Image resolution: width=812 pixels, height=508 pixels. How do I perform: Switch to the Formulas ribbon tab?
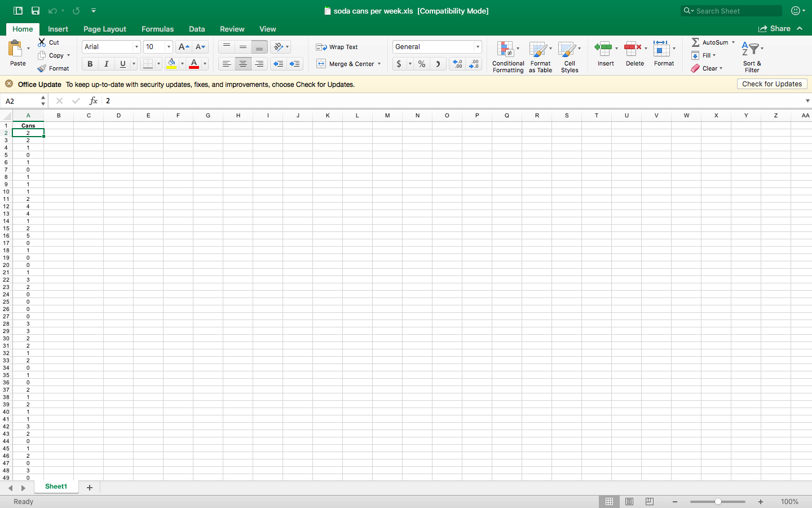point(157,29)
